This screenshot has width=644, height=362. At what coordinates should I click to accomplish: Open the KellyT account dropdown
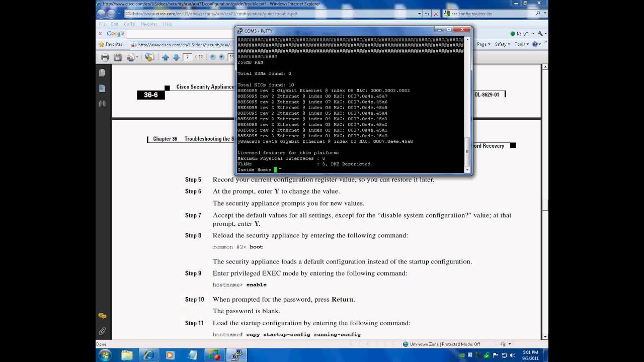coord(522,34)
